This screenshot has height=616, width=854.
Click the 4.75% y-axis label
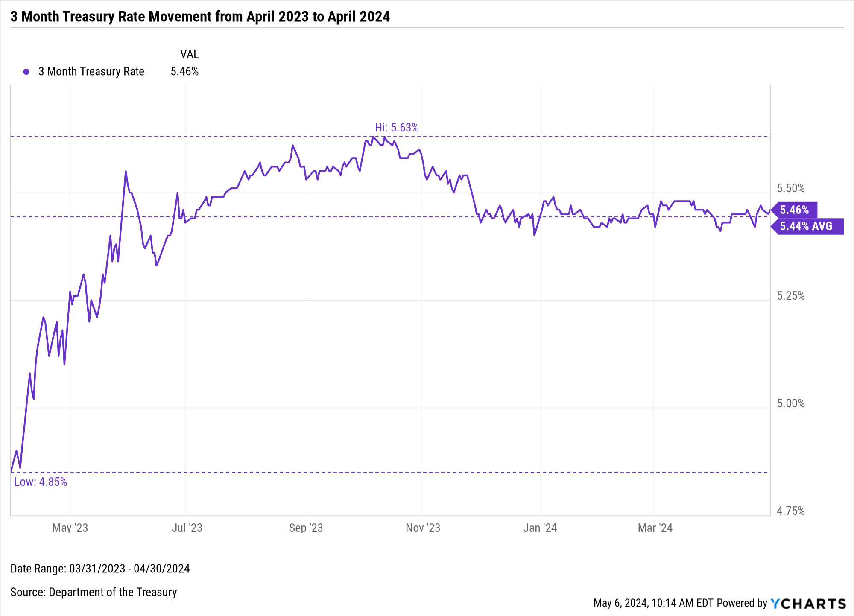click(x=790, y=511)
